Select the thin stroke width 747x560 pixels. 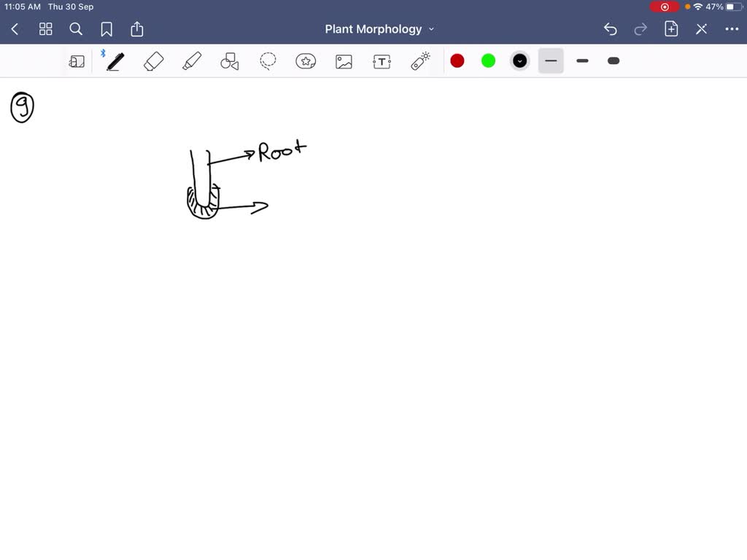coord(551,61)
